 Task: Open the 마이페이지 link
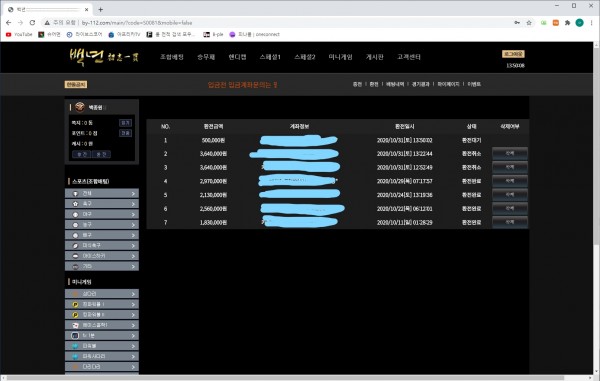[448, 84]
